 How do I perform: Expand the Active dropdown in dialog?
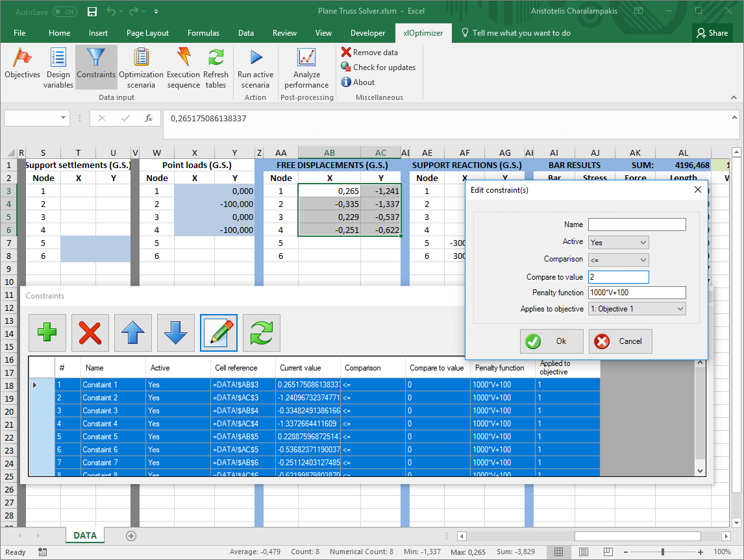coord(618,242)
